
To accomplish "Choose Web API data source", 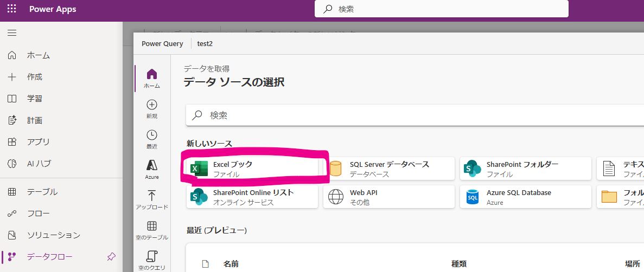I will tap(389, 197).
